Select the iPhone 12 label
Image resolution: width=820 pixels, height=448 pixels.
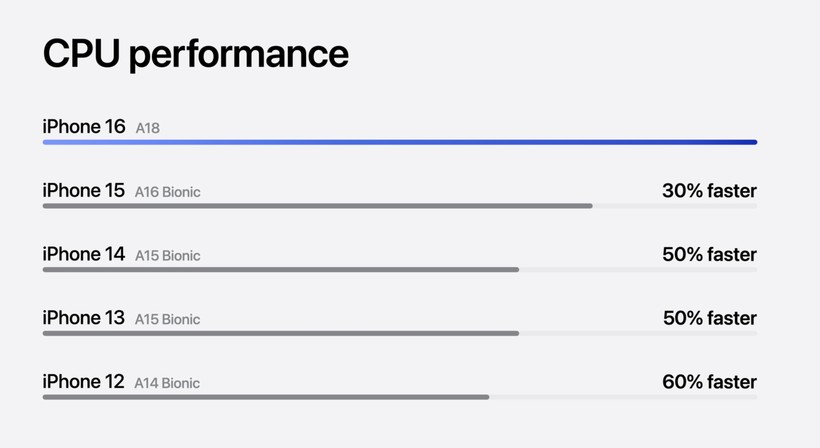coord(84,382)
